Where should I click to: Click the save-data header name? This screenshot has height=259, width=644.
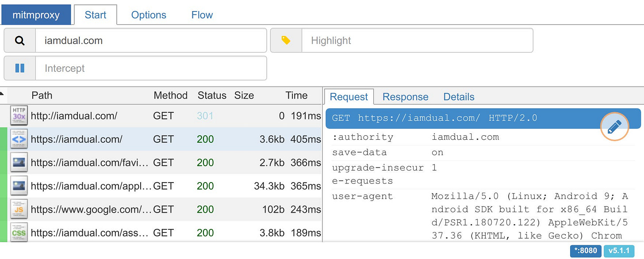tap(360, 152)
